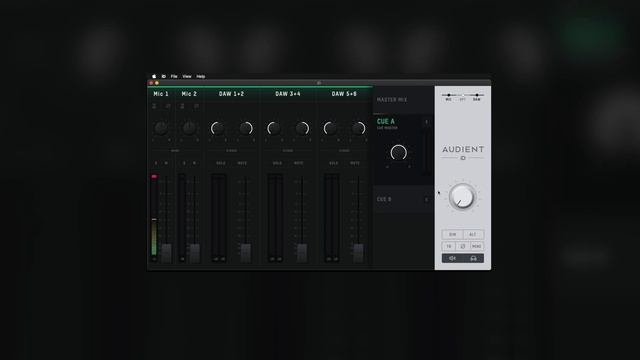The image size is (640, 360).
Task: Mute the Mic 1 channel
Action: click(166, 163)
